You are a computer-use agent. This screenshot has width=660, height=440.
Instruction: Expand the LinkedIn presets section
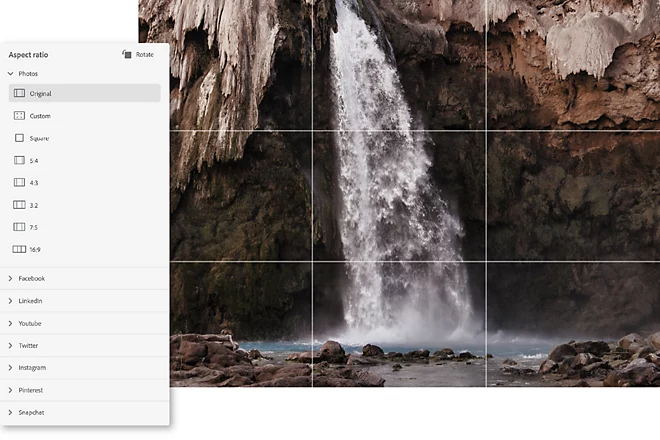[84, 301]
